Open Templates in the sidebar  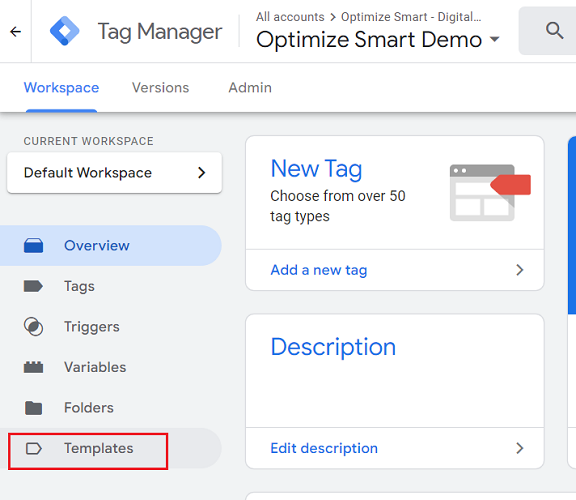coord(110,448)
